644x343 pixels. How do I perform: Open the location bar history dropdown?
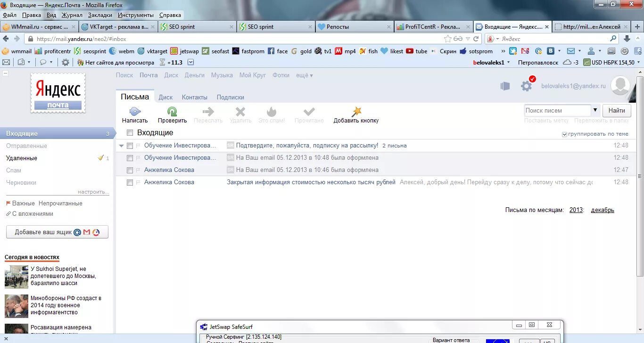(x=468, y=39)
